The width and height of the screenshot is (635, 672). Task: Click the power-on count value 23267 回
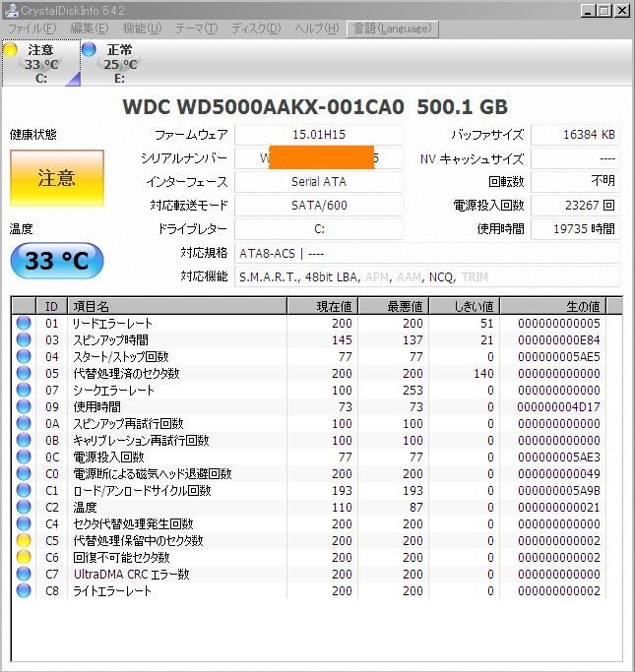pos(575,206)
